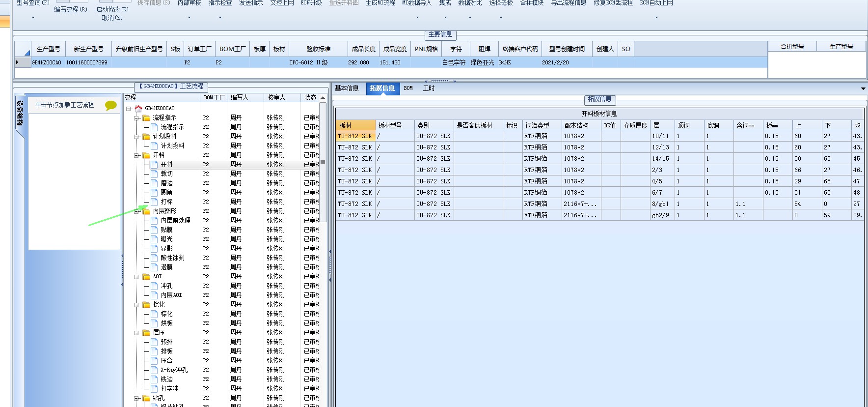Open the dropdown arrow under MI数据导入
Screen dimensions: 868x407
point(417,18)
